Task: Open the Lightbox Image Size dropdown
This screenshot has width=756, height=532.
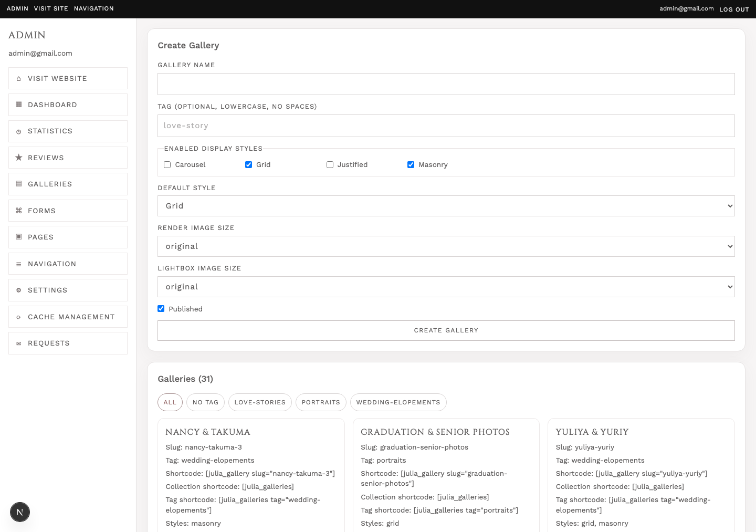Action: (x=446, y=287)
